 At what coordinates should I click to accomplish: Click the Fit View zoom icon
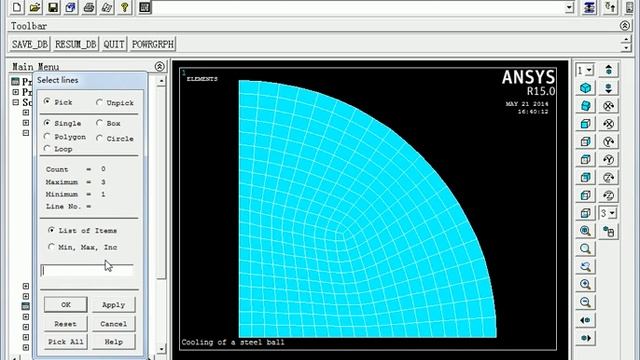click(x=585, y=231)
